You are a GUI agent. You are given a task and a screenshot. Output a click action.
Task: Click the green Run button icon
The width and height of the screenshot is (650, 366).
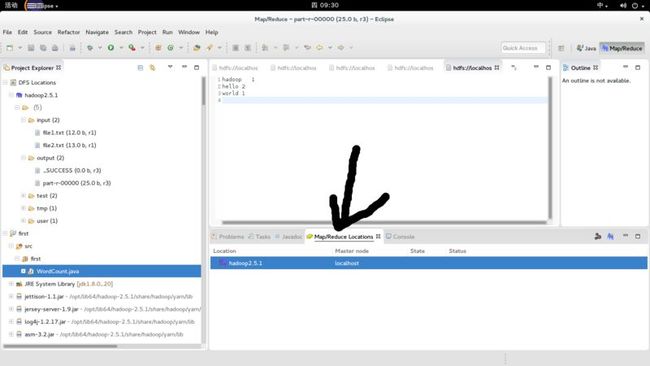[111, 48]
